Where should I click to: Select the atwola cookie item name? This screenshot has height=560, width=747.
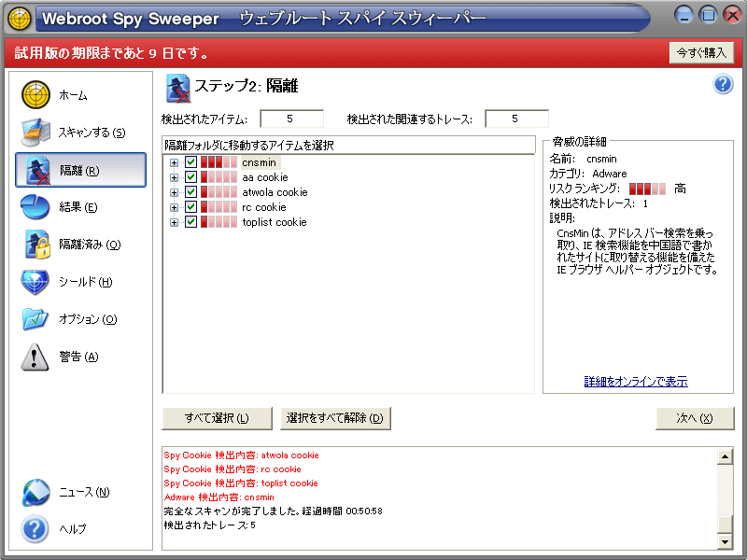tap(275, 192)
